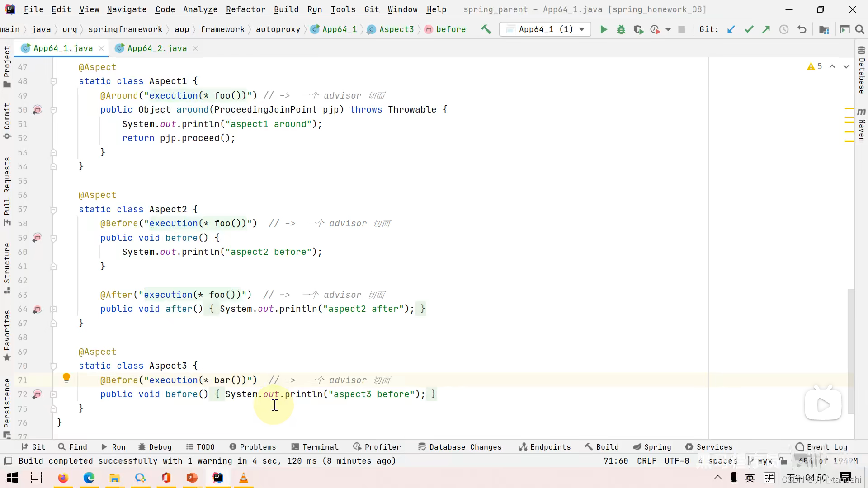The height and width of the screenshot is (488, 868).
Task: Click the hammer Build project icon
Action: pos(486,29)
